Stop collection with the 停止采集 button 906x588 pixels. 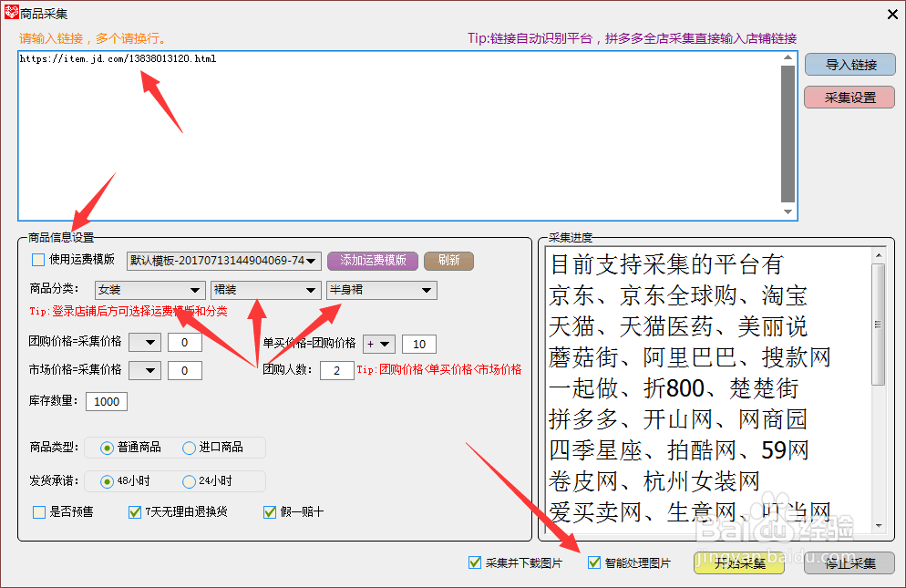tap(848, 562)
